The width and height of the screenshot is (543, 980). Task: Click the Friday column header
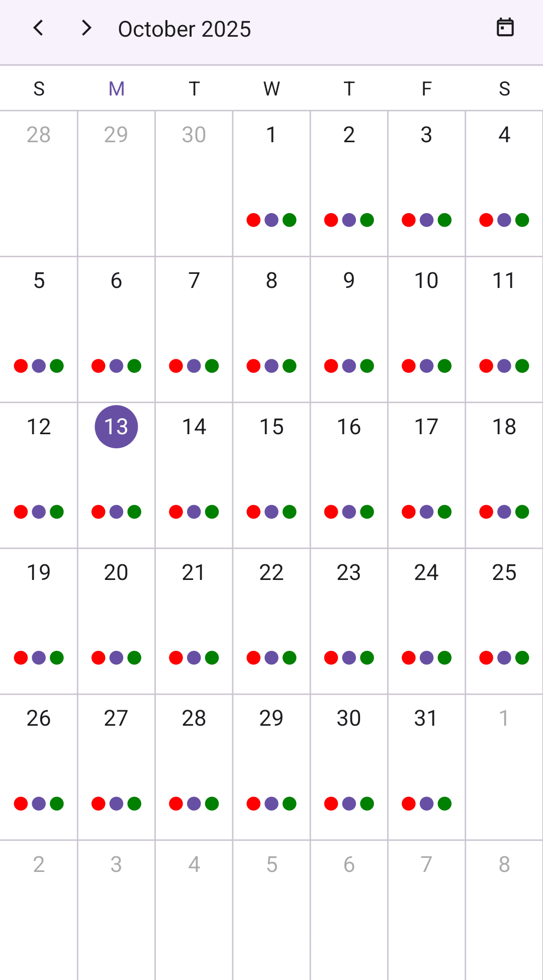426,89
